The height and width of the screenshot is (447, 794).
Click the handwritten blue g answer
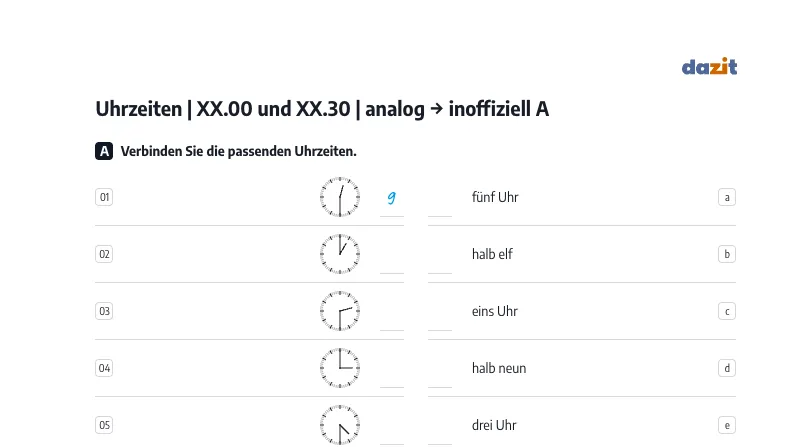[391, 197]
